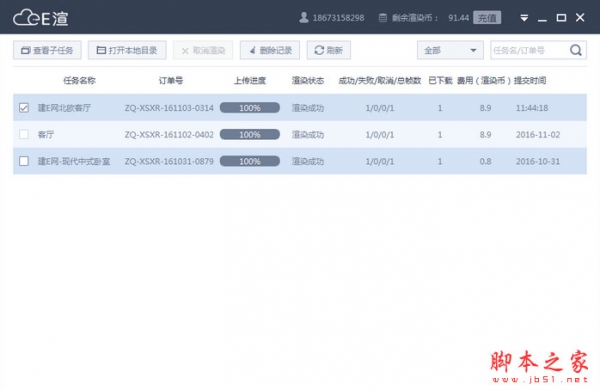Click the 100% progress bar for 现代中式卧室
The width and height of the screenshot is (600, 390).
point(250,162)
